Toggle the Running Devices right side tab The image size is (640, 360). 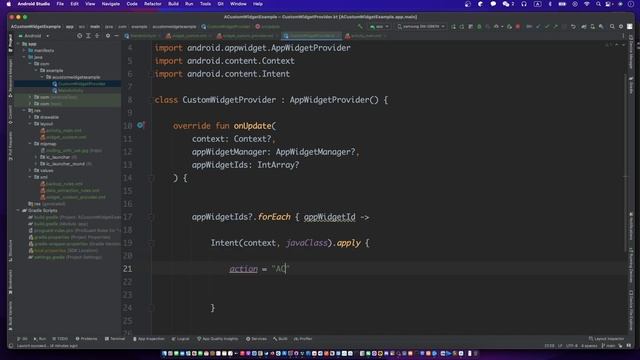(631, 265)
